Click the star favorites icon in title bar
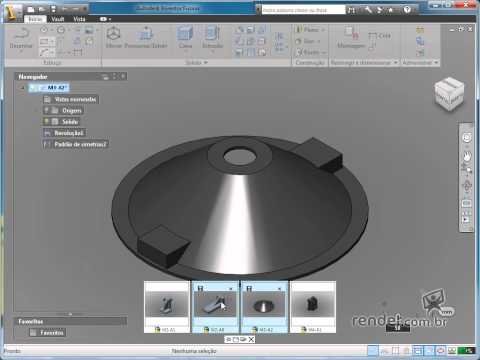The width and height of the screenshot is (480, 360). coord(390,10)
